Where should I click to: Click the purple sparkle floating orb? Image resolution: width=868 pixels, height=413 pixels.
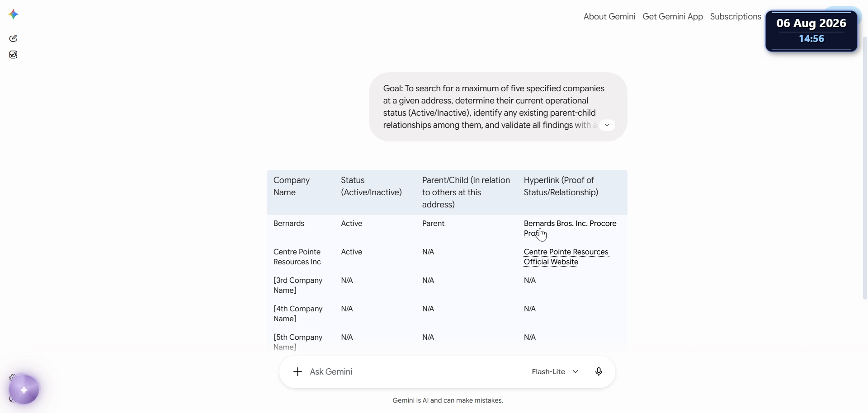coord(24,390)
